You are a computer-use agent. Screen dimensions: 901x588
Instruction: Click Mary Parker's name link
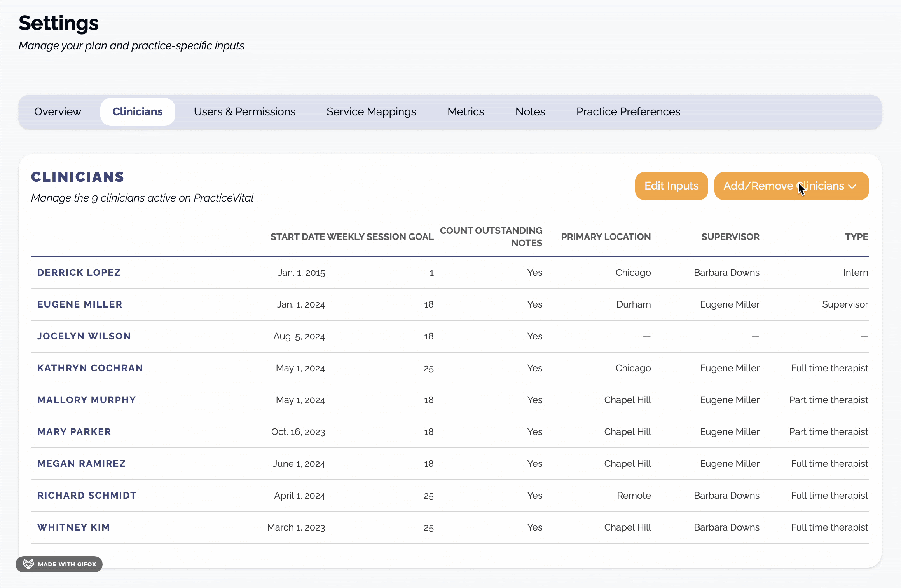tap(74, 432)
